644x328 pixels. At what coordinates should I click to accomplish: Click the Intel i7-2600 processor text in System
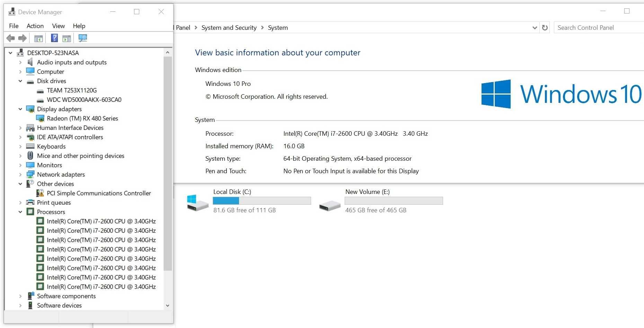point(355,134)
